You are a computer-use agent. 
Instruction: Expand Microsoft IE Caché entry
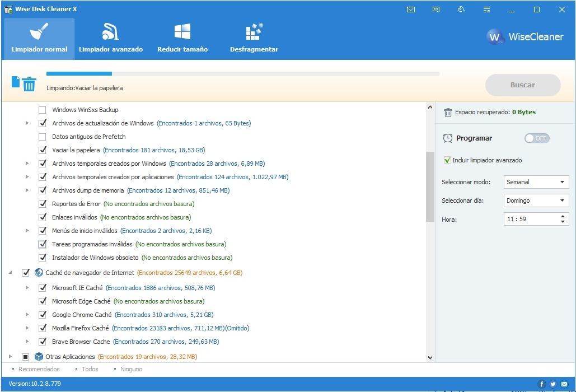(x=27, y=288)
